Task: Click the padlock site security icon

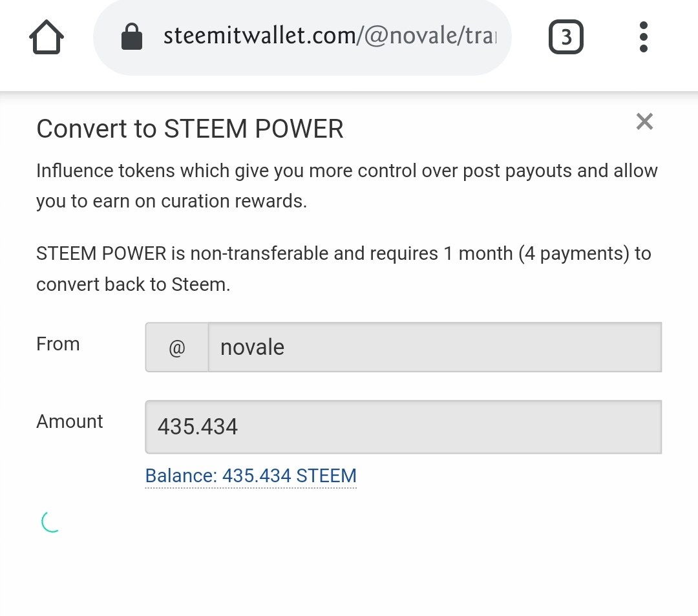Action: tap(132, 37)
